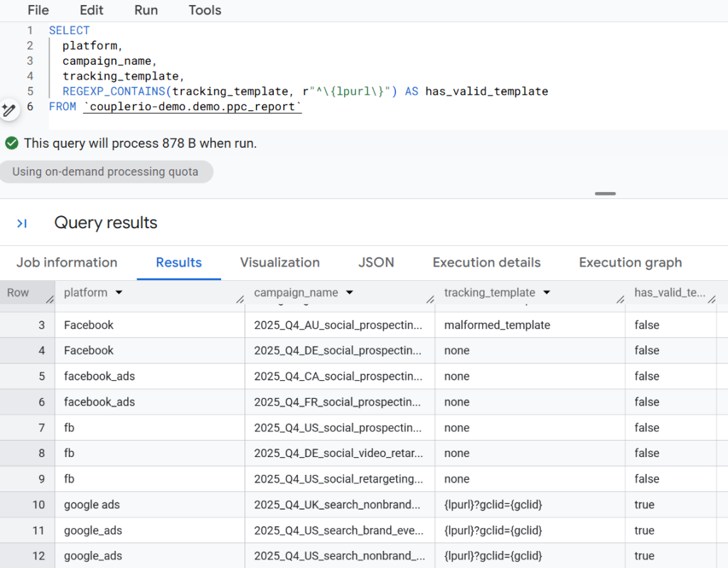This screenshot has width=728, height=568.
Task: Open tracking_template column dropdown arrow
Action: click(x=547, y=293)
